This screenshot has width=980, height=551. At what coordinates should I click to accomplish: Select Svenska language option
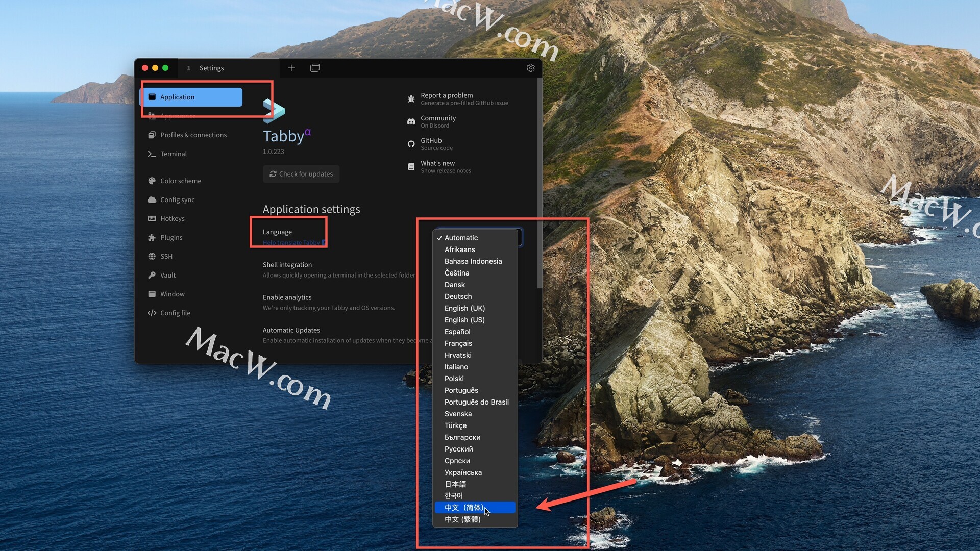pos(475,414)
